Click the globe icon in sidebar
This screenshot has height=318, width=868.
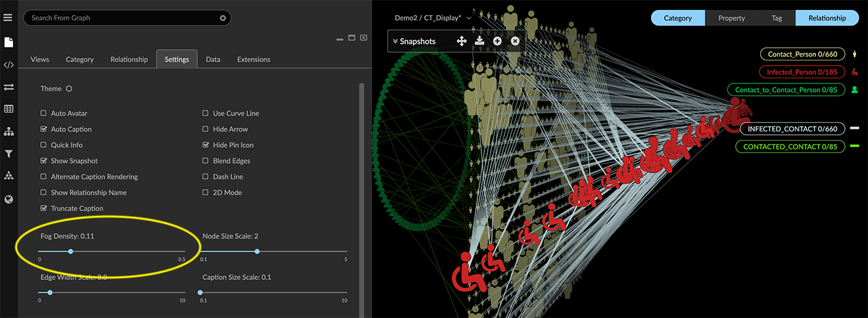9,199
